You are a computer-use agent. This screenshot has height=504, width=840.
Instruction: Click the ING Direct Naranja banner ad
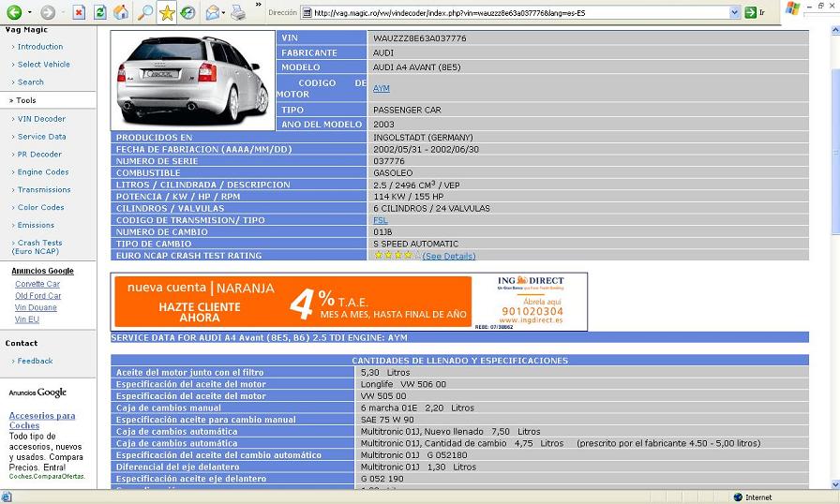pos(349,302)
